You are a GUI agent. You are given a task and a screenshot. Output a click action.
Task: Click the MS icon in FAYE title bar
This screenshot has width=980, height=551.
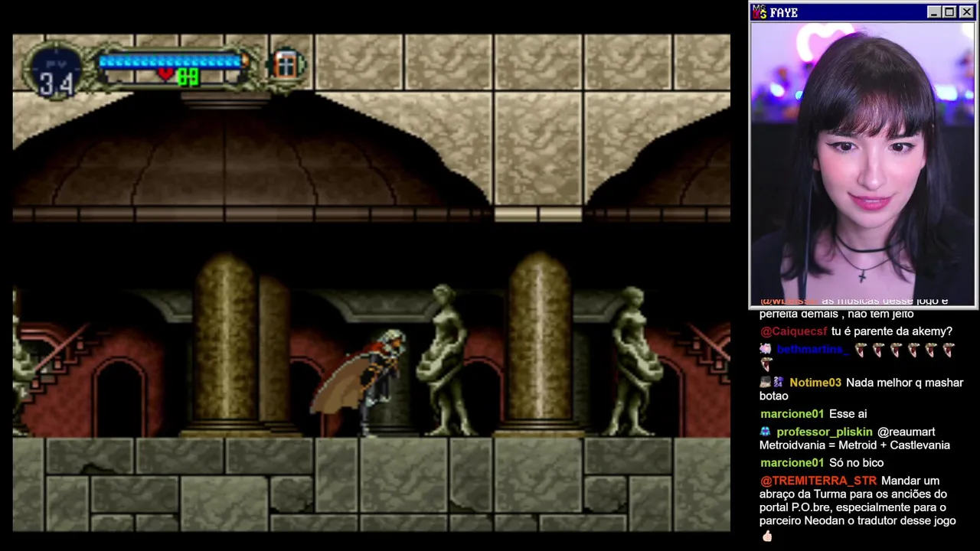pos(759,12)
